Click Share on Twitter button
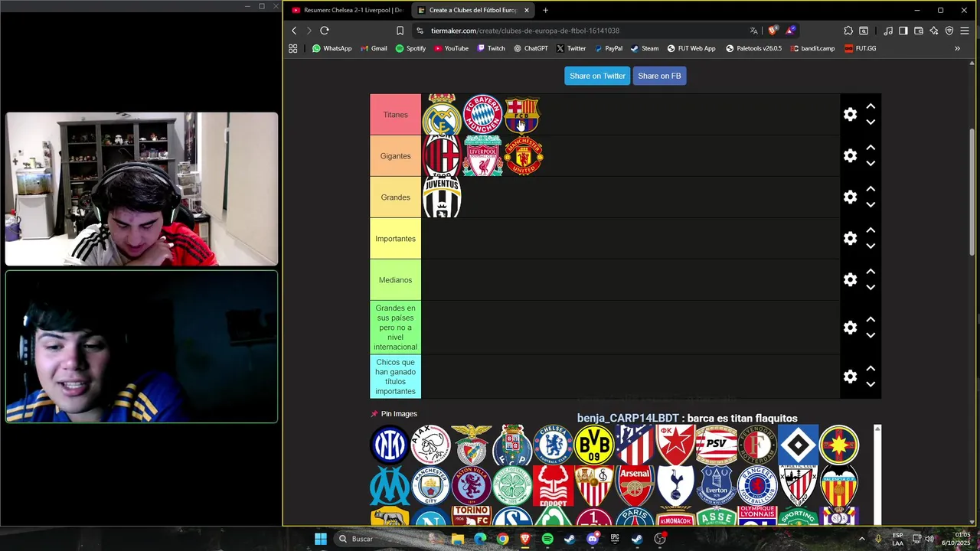980x551 pixels. click(x=597, y=76)
